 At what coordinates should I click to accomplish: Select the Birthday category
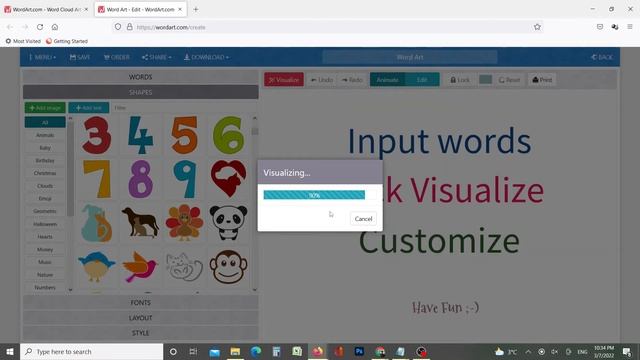45,160
